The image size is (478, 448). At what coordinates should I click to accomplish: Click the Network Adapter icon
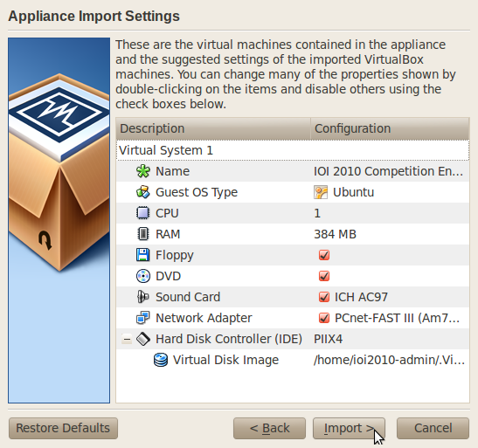pyautogui.click(x=143, y=318)
